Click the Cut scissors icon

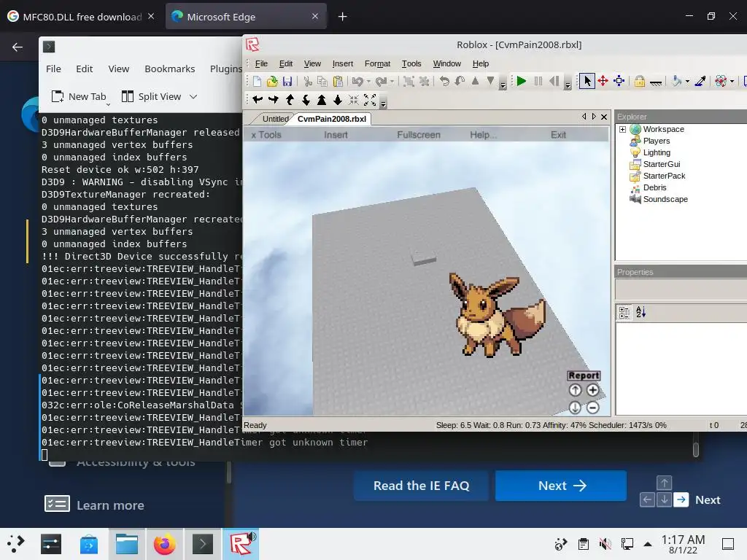point(308,82)
